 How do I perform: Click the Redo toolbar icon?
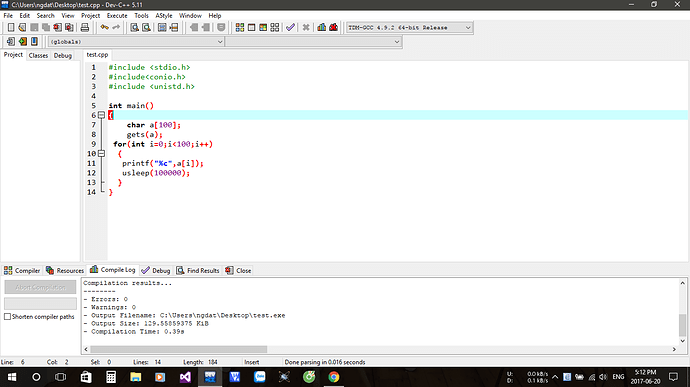pyautogui.click(x=116, y=27)
